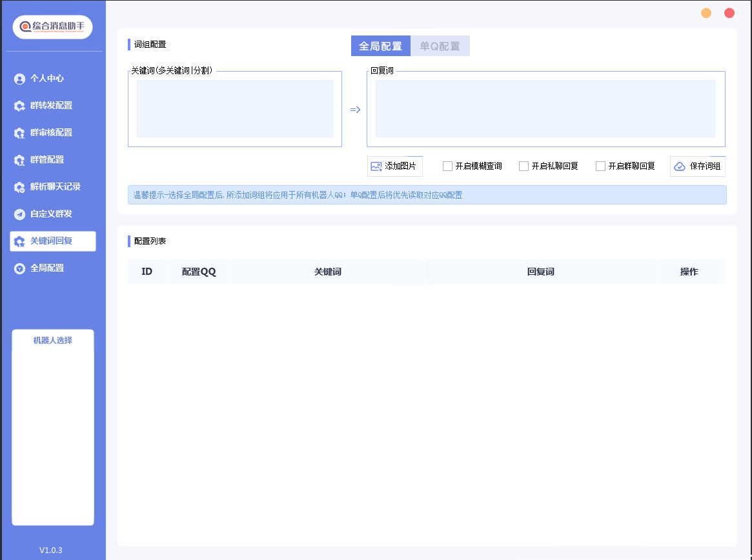Click the 个人中心 sidebar icon
Image resolution: width=752 pixels, height=560 pixels.
click(19, 79)
